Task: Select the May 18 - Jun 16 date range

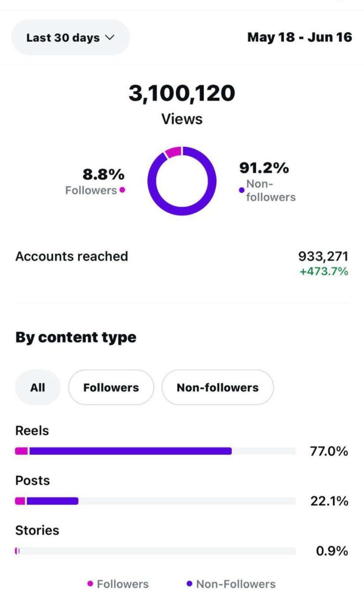Action: click(x=300, y=37)
